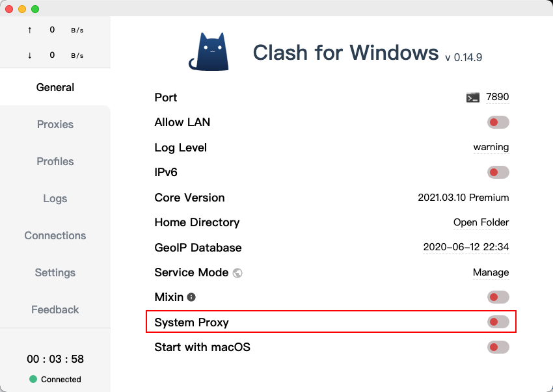The image size is (553, 392).
Task: Switch to the Proxies section
Action: click(x=55, y=124)
